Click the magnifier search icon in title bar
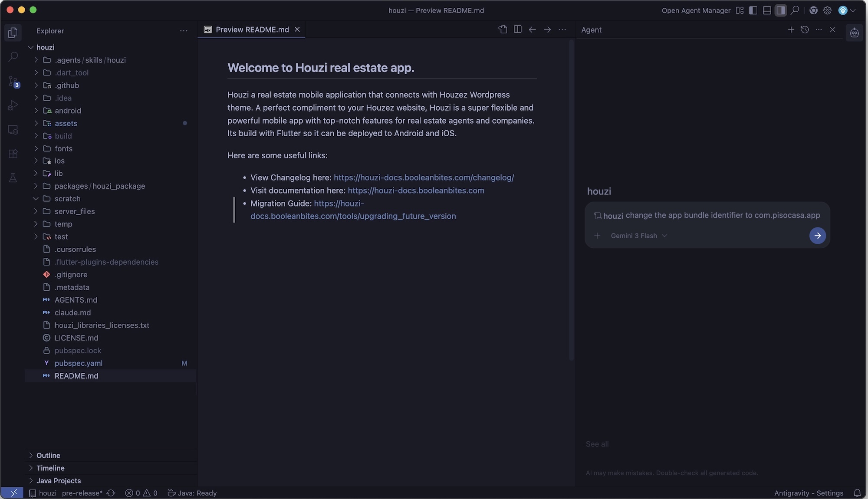 (x=795, y=10)
